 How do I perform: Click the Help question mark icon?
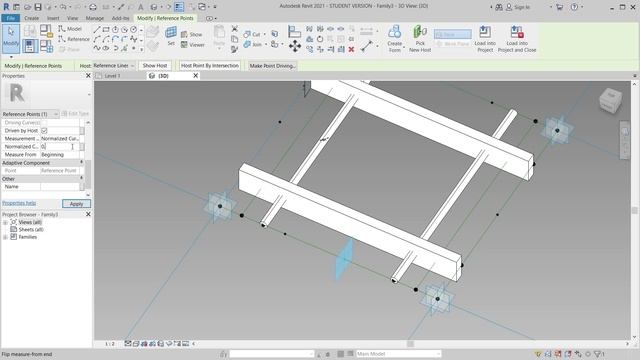click(x=574, y=7)
